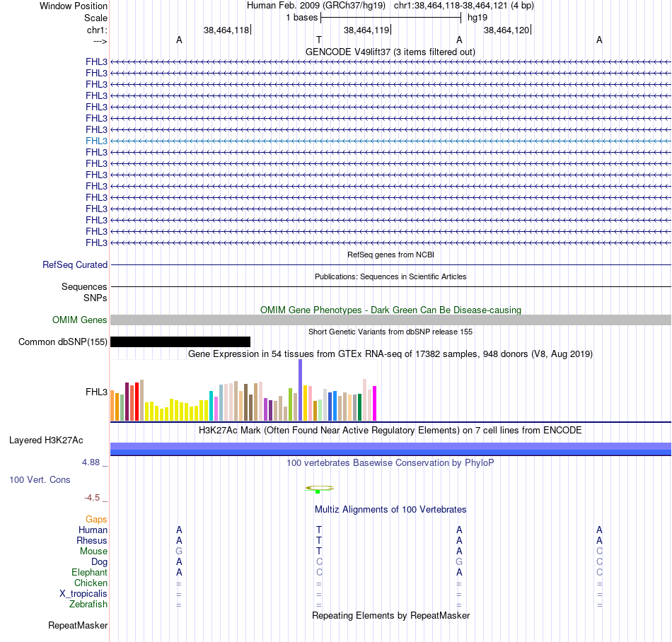Image resolution: width=672 pixels, height=642 pixels.
Task: Click the SNPs track label
Action: [95, 298]
